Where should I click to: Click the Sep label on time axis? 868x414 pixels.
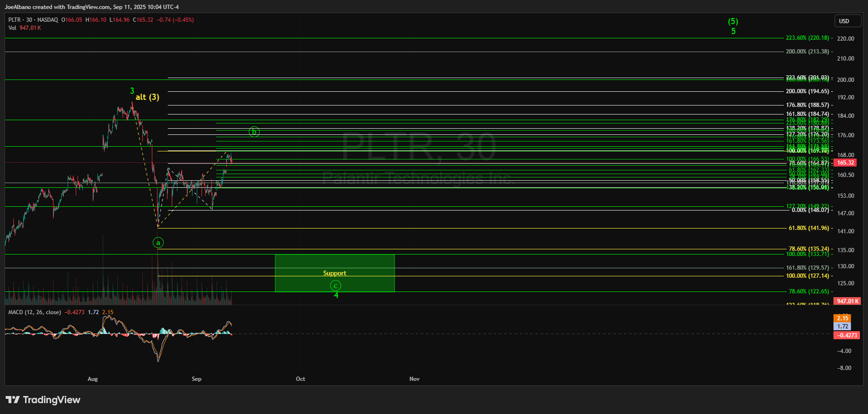[196, 379]
